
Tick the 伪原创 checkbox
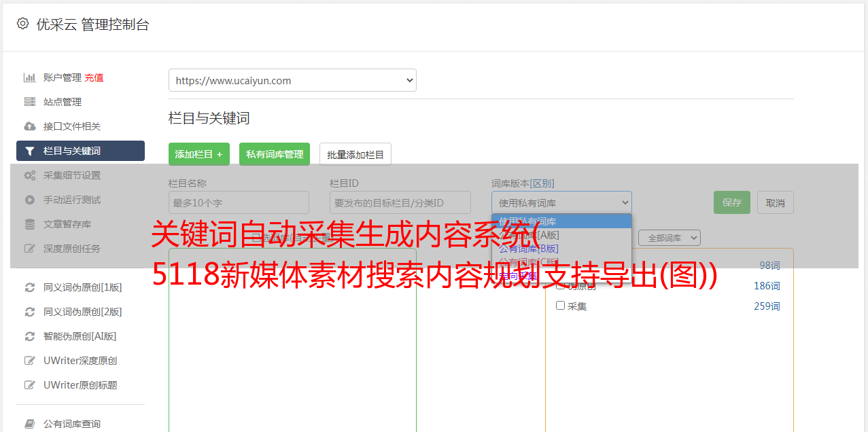click(561, 285)
